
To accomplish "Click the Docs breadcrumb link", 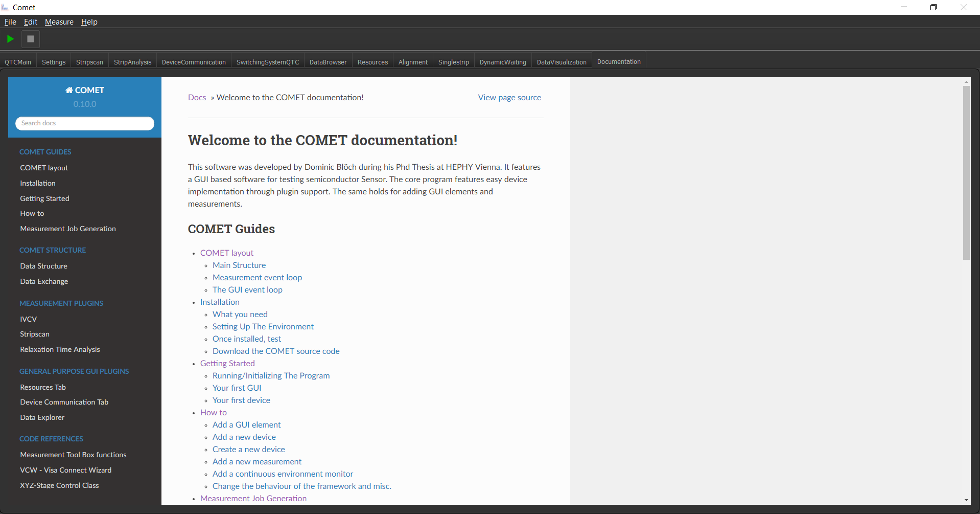I will click(x=197, y=98).
